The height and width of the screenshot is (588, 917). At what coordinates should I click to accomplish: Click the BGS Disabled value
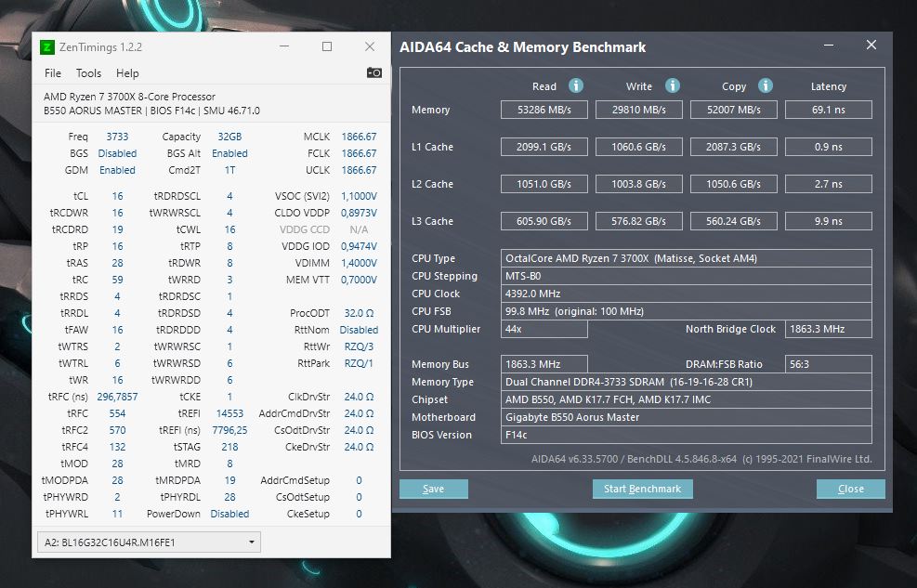coord(117,153)
